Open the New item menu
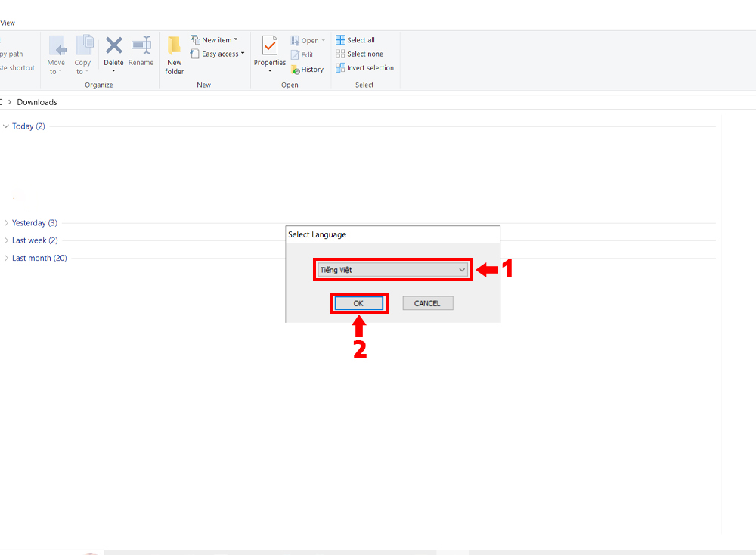Screen dimensions: 756x555 [x=214, y=39]
